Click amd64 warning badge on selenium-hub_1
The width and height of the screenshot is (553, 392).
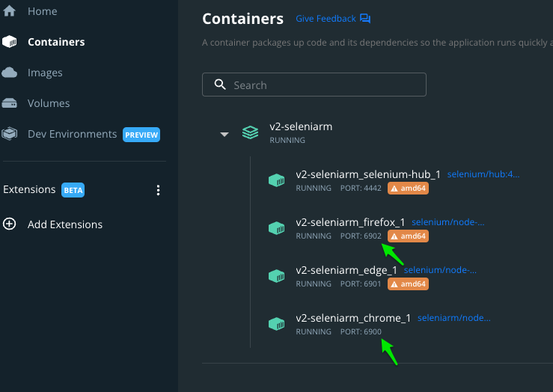[408, 189]
